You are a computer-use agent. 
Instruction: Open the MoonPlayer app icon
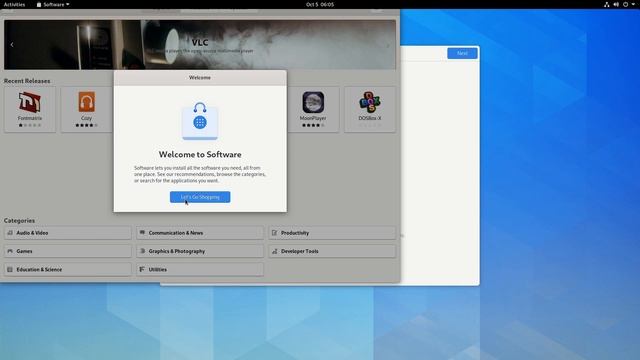(313, 102)
